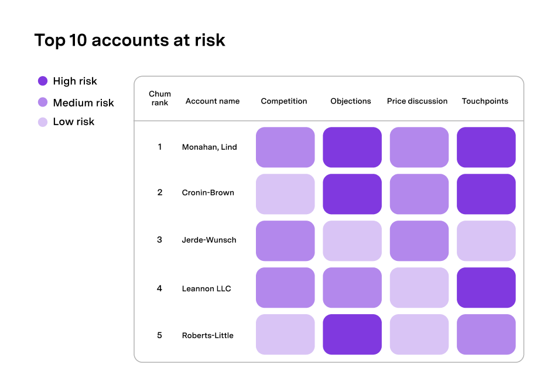Click the High risk legend dot
This screenshot has width=554, height=392.
tap(42, 81)
